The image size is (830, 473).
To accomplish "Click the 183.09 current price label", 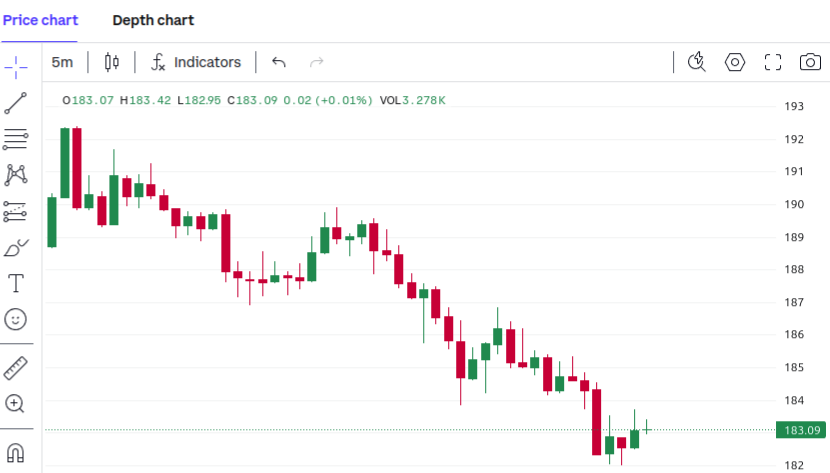I will coord(802,430).
